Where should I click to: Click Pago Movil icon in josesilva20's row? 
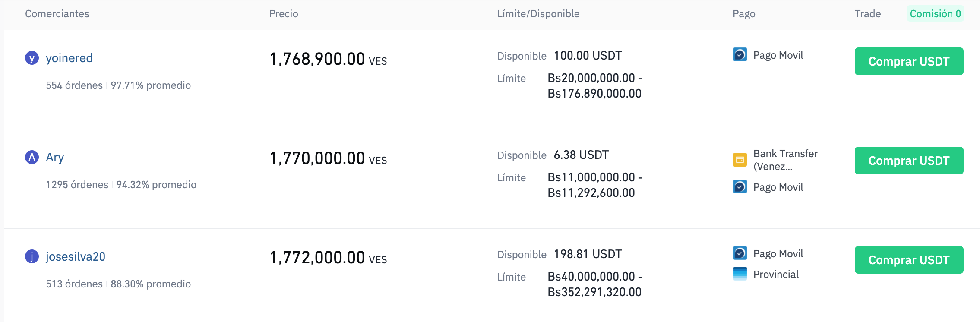[740, 253]
